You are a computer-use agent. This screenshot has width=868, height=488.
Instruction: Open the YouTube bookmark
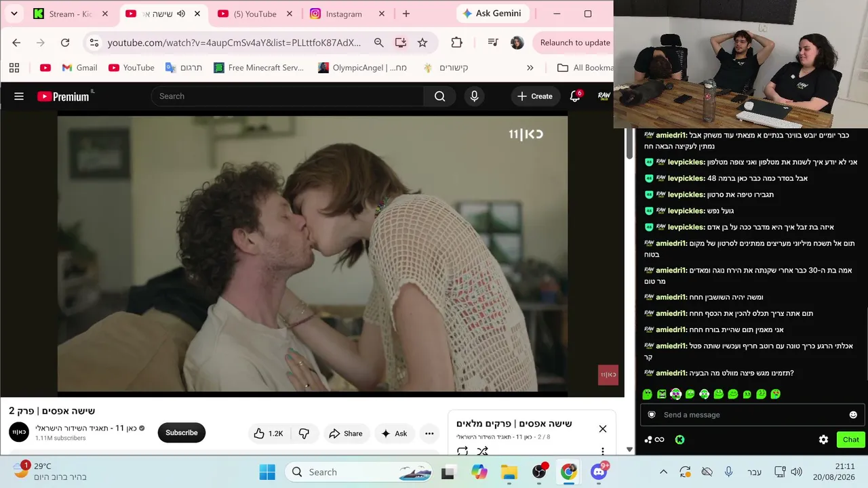click(x=132, y=68)
